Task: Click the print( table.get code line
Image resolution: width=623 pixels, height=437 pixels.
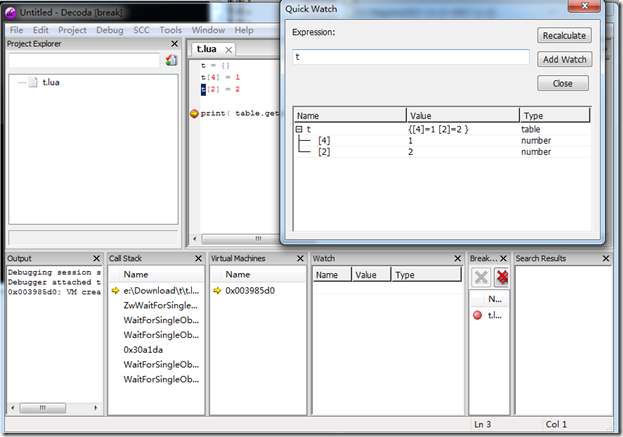Action: (x=239, y=114)
